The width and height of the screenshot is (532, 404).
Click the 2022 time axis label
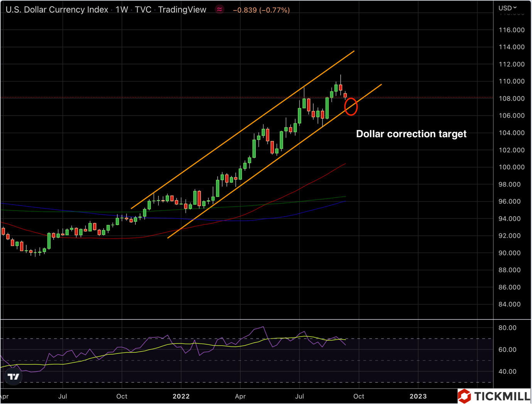(x=181, y=396)
